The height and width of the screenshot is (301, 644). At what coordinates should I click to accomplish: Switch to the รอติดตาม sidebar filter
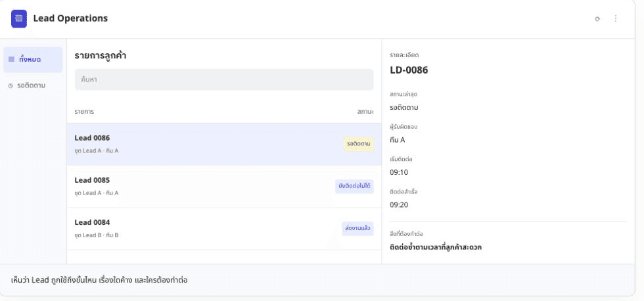[x=33, y=86]
